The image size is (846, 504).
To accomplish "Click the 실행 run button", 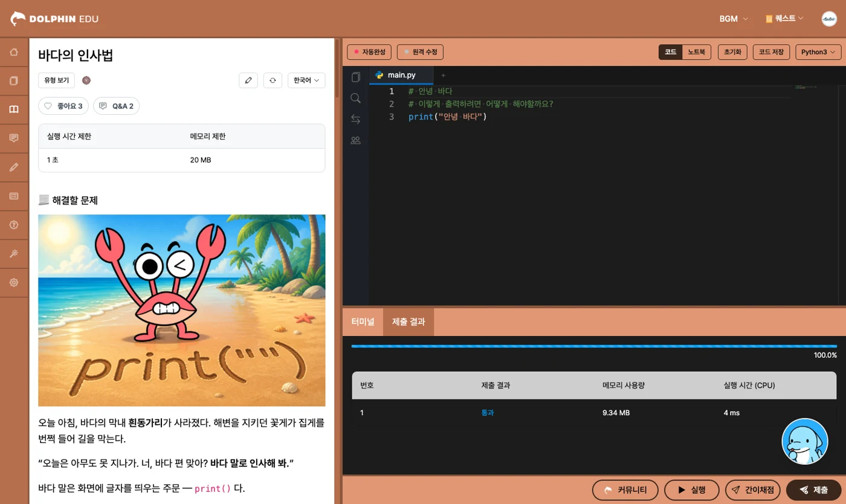I will click(x=692, y=490).
